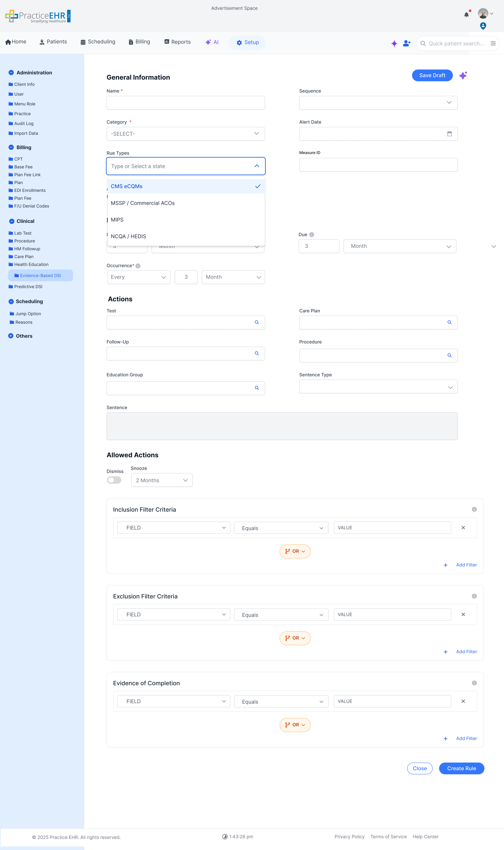
Task: Click the notification bell icon
Action: [x=466, y=15]
